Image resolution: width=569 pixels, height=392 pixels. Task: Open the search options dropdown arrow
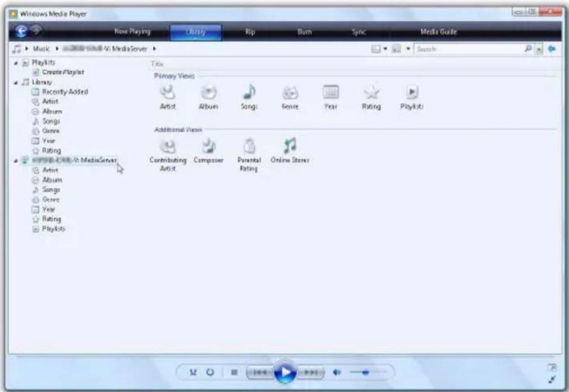click(539, 49)
